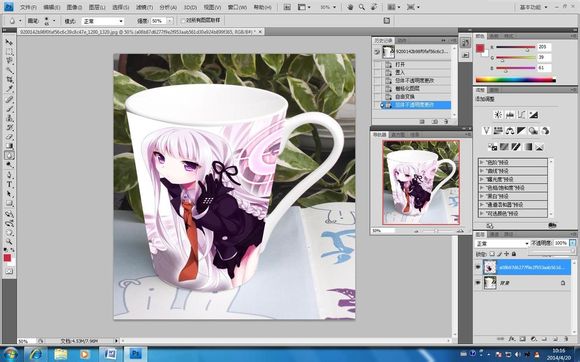The image size is (580, 362).
Task: Open layer blending mode 正常 dropdown
Action: click(x=502, y=243)
